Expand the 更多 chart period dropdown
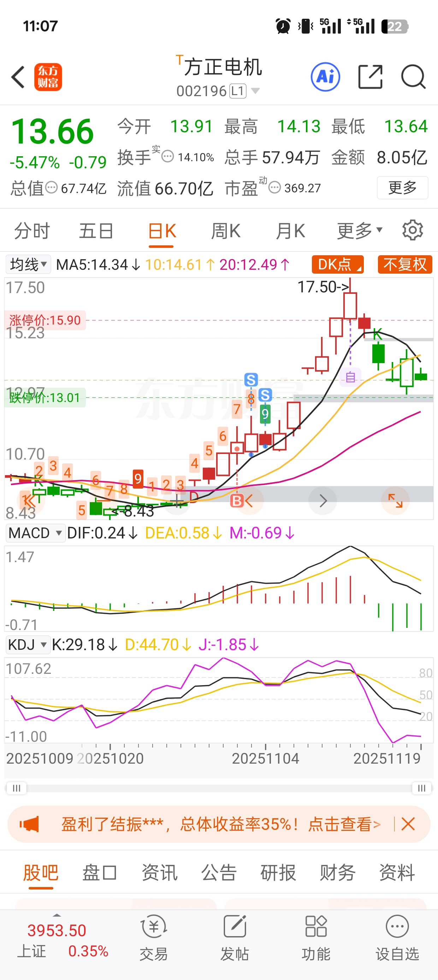 tap(360, 231)
